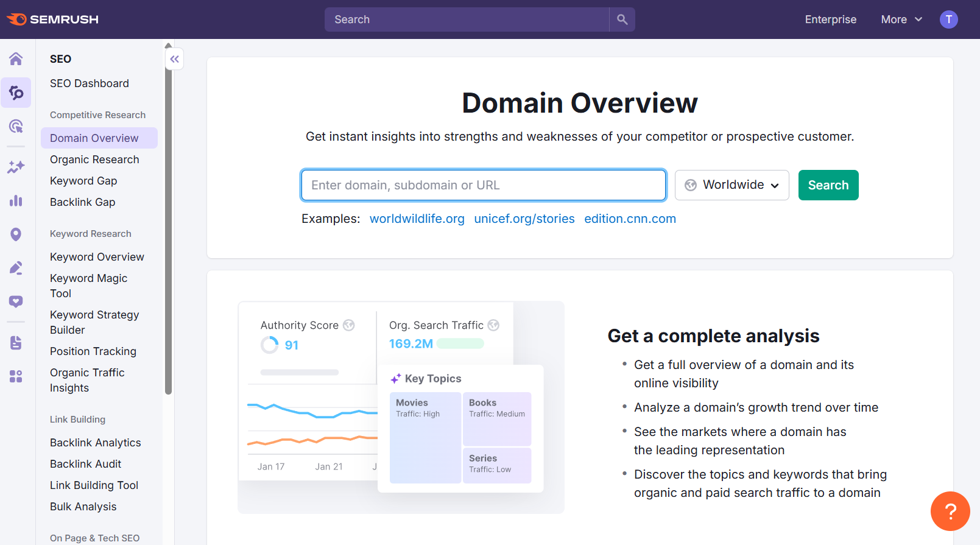Collapse the sidebar with double-chevron button
Screen dimensions: 980x545
175,59
